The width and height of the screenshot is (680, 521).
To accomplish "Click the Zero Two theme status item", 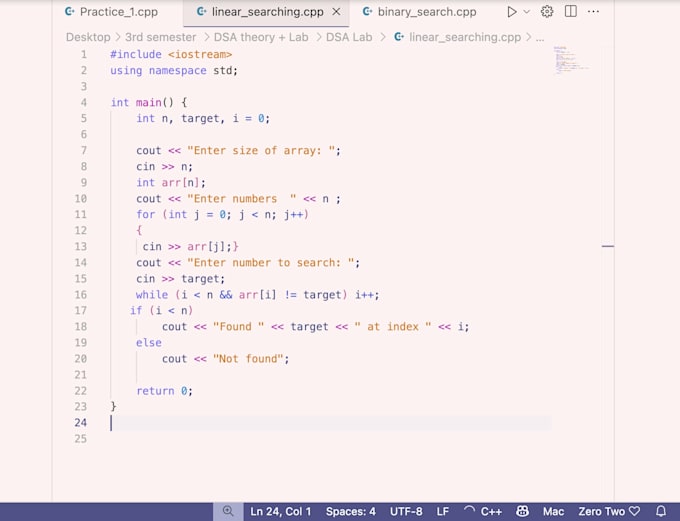I will [x=609, y=511].
